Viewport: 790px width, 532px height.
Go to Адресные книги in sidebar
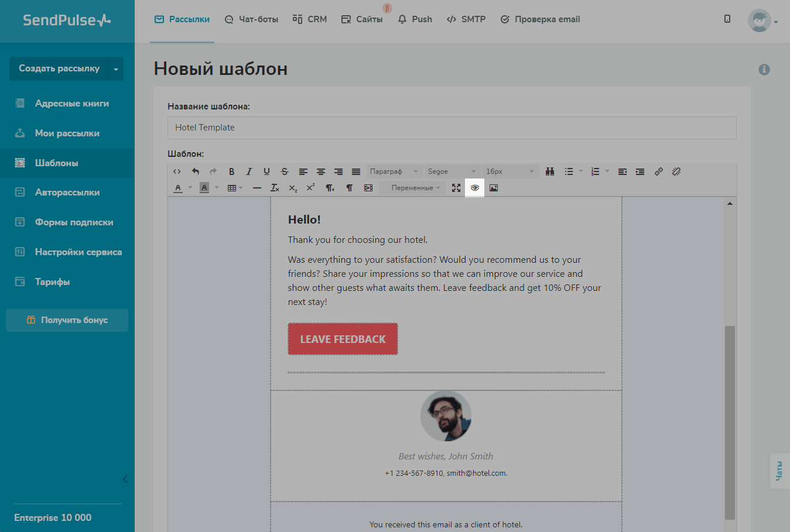pos(71,104)
